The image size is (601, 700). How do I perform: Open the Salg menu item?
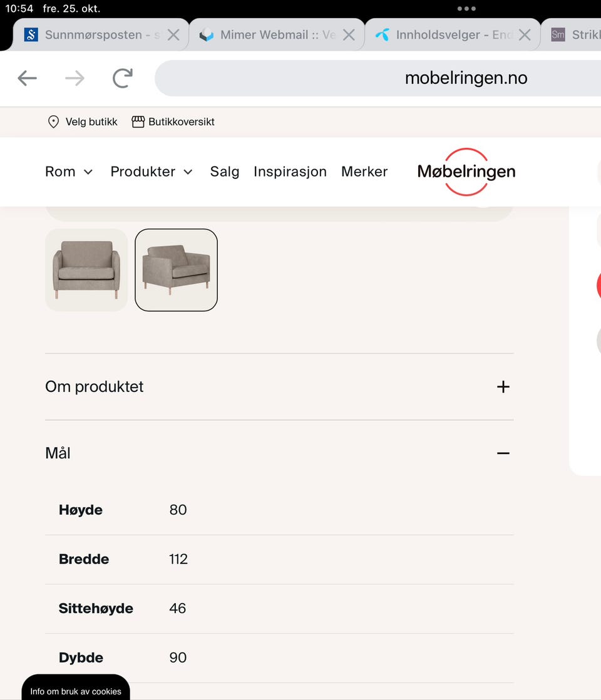coord(225,172)
